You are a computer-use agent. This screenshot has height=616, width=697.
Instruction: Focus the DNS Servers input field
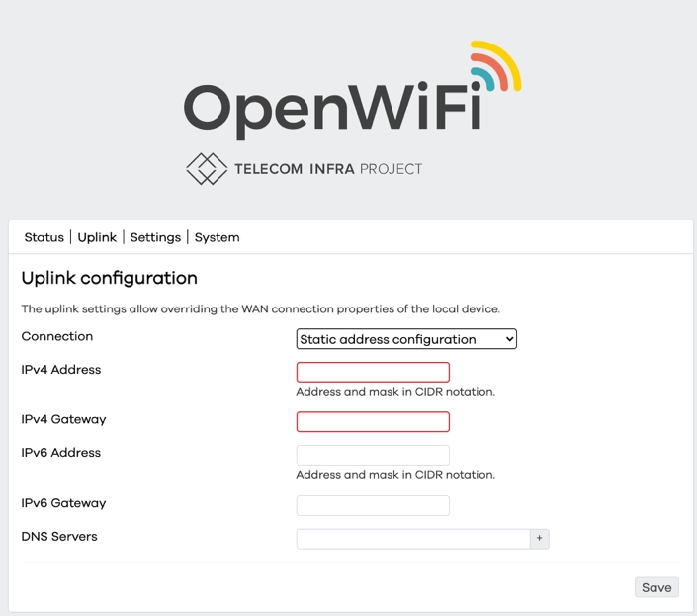tap(413, 539)
